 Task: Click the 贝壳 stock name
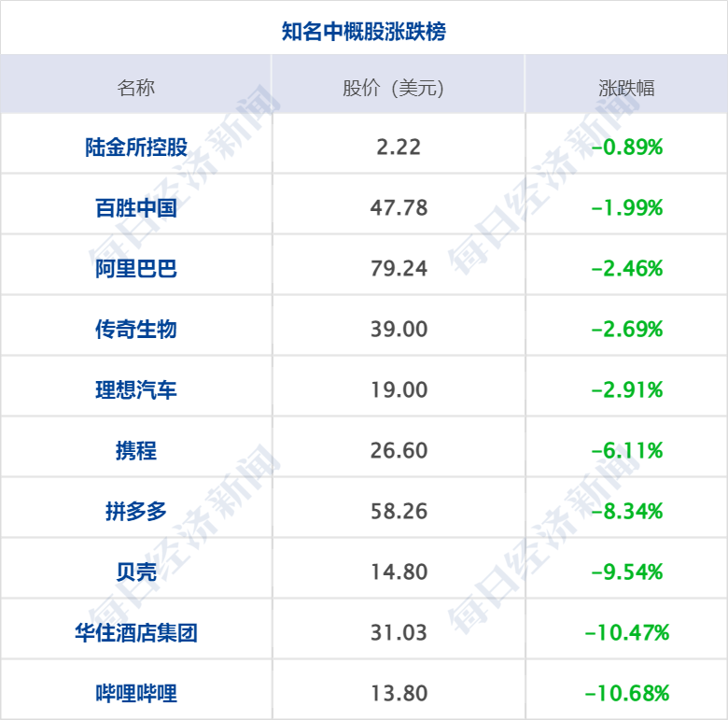(x=136, y=572)
